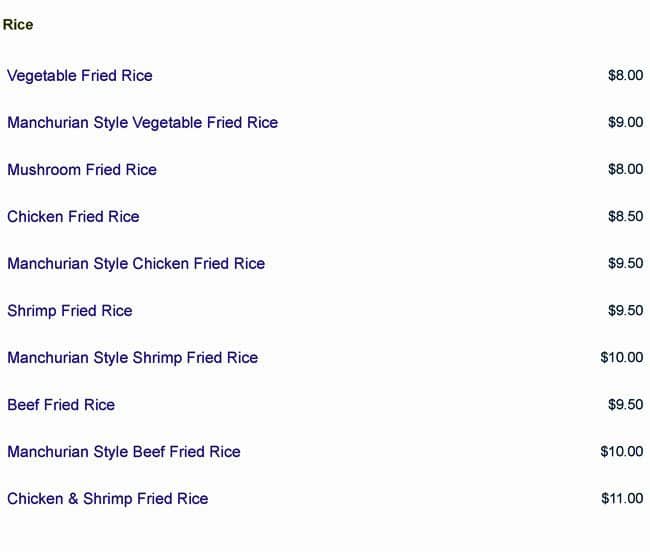Pick Shrimp Fried Rice
Image resolution: width=650 pixels, height=552 pixels.
70,310
